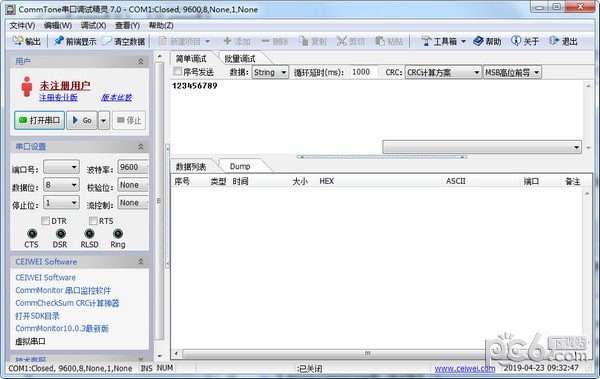Open the 调试(X) menu

click(93, 25)
